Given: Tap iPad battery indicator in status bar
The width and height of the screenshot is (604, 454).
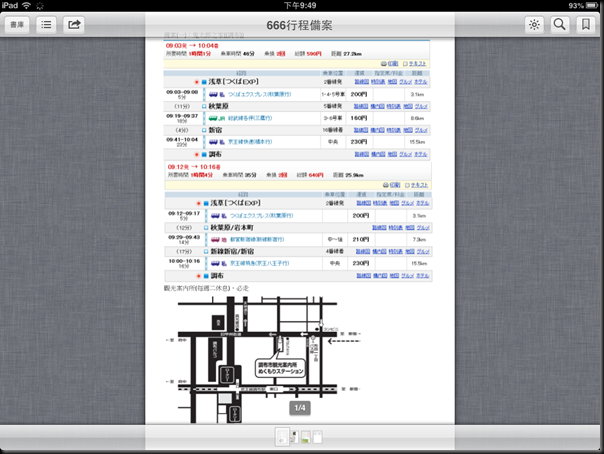Looking at the screenshot, I should click(x=592, y=5).
